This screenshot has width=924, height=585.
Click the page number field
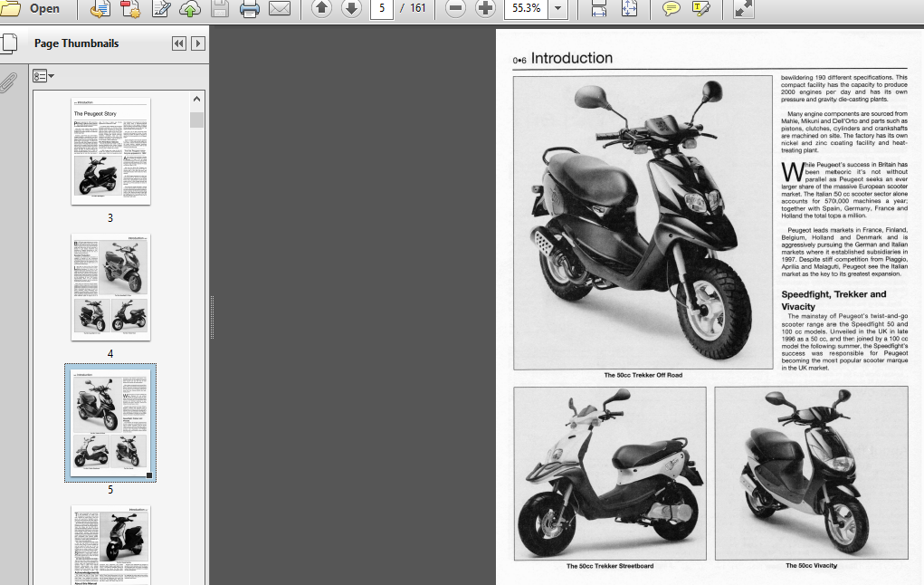point(381,8)
